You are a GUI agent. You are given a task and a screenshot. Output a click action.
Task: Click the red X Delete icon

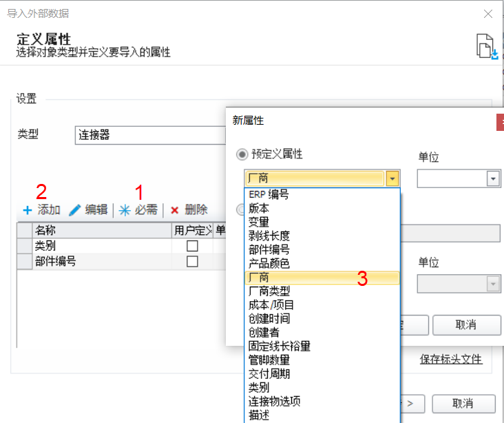(174, 210)
